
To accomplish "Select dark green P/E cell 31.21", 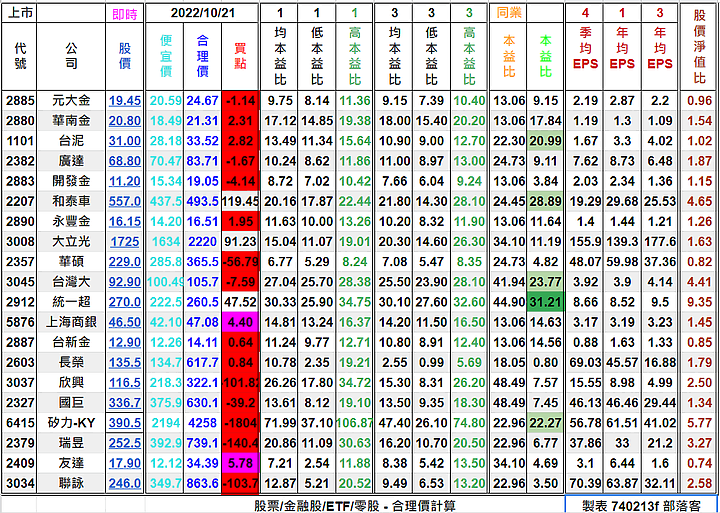I will (x=546, y=302).
